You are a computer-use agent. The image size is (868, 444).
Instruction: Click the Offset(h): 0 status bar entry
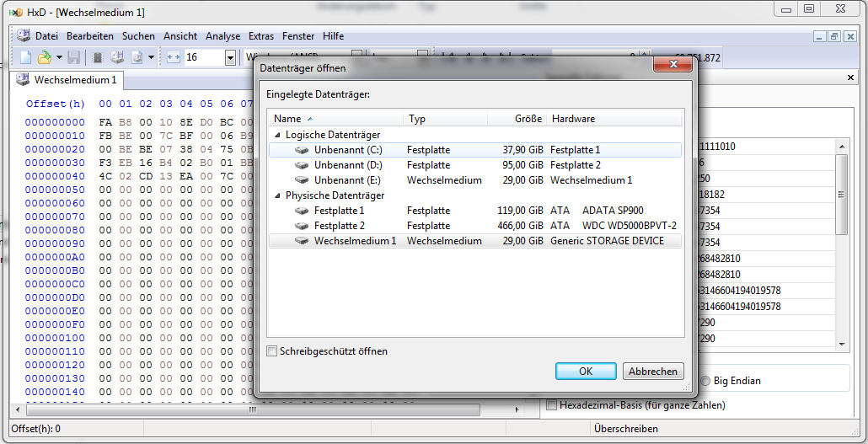tap(36, 429)
